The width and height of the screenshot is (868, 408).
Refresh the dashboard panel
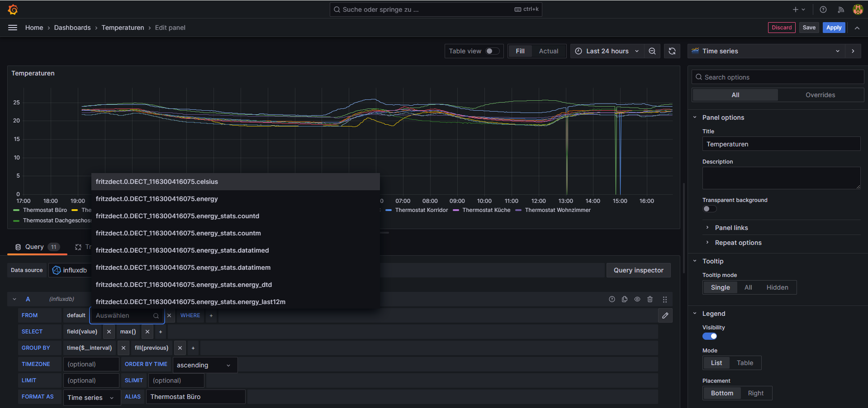[x=672, y=51]
